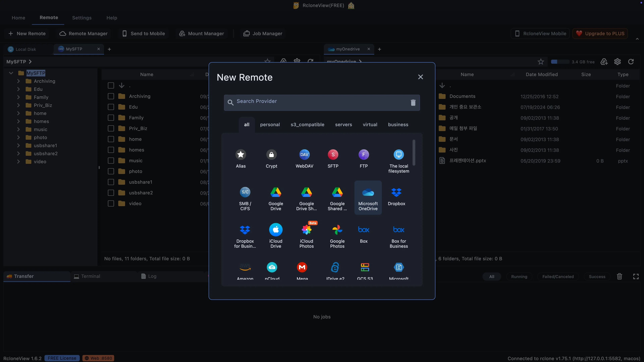The height and width of the screenshot is (362, 644).
Task: Toggle the usbshare2 checkbox
Action: pos(111,193)
